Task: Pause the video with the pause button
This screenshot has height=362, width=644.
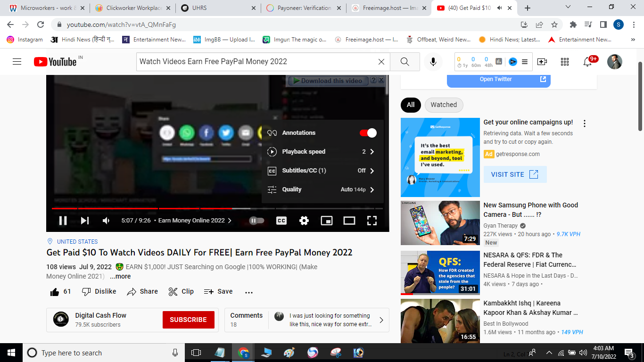Action: tap(63, 221)
